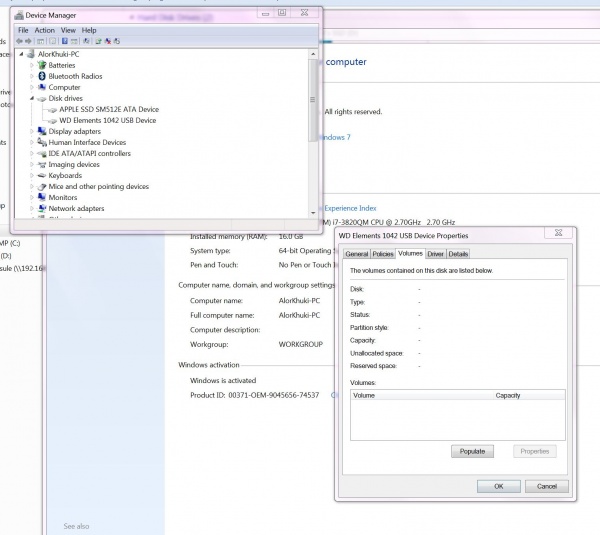Click the Monitors category icon

42,197
